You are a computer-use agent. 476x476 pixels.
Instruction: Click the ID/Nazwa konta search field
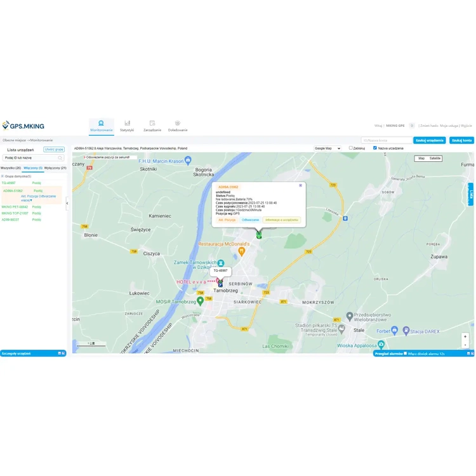[x=386, y=140]
